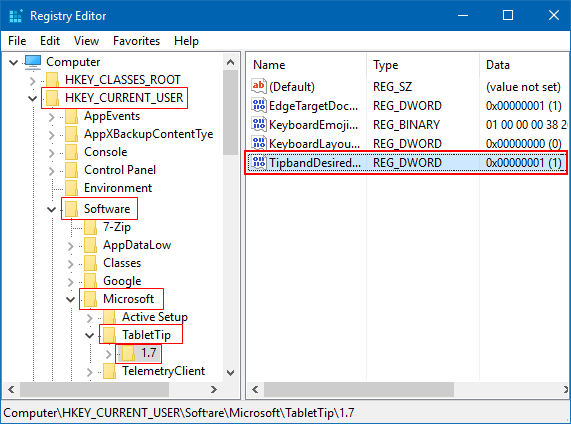Click the values pane horizontal scroll left arrow
Viewport: 571px width, 424px height.
click(255, 390)
